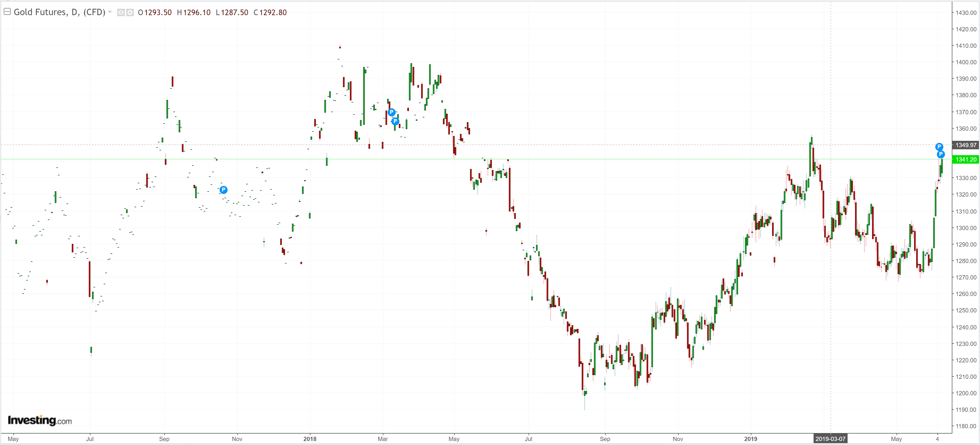980x445 pixels.
Task: Click the P marker near October 2017
Action: [x=224, y=190]
